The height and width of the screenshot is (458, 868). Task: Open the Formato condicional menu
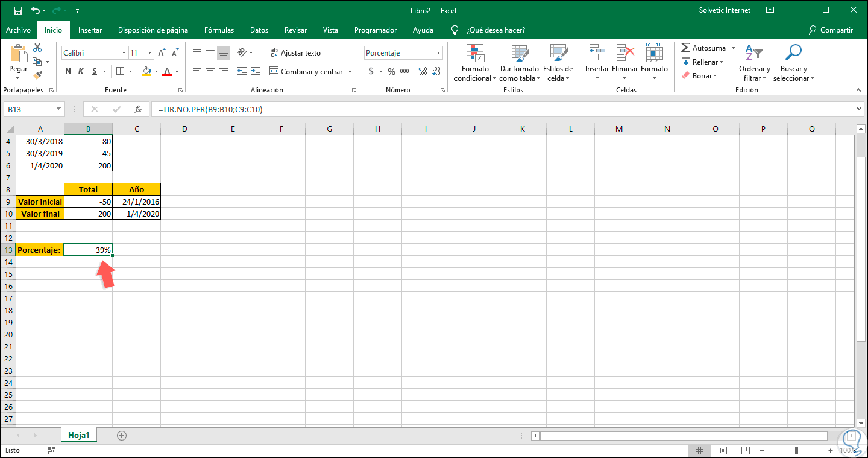[475, 63]
